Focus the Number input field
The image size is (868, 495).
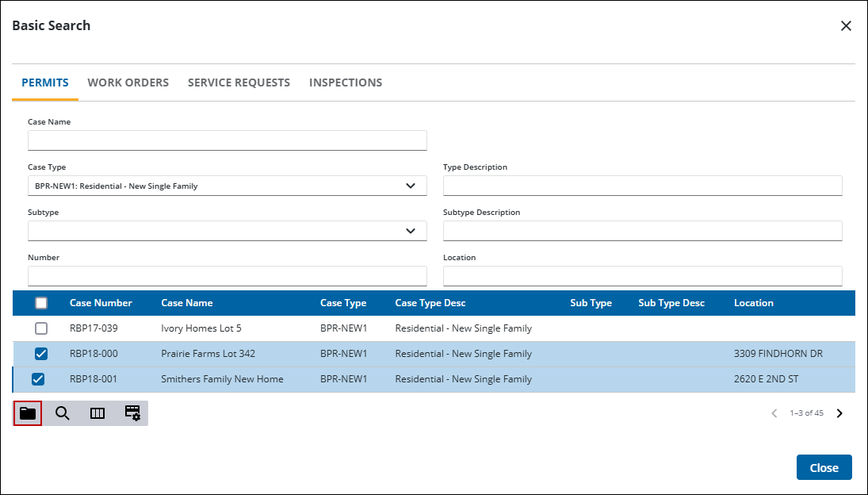point(227,276)
